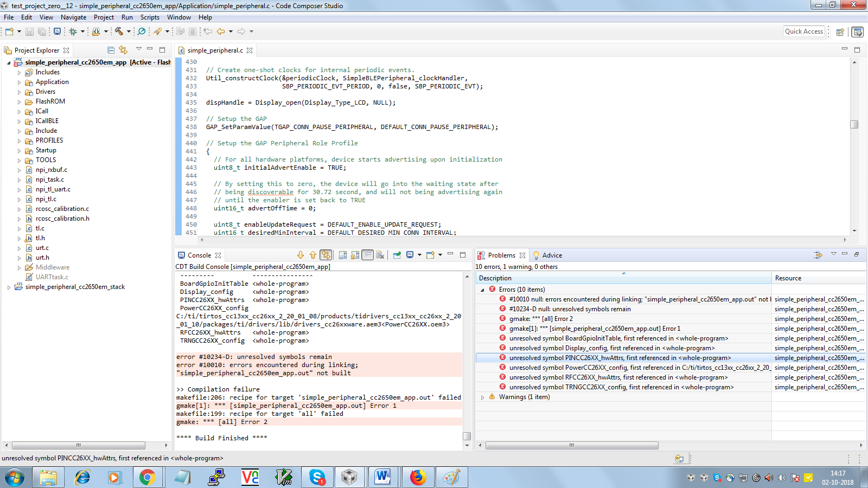Open the Project menu

coord(104,17)
